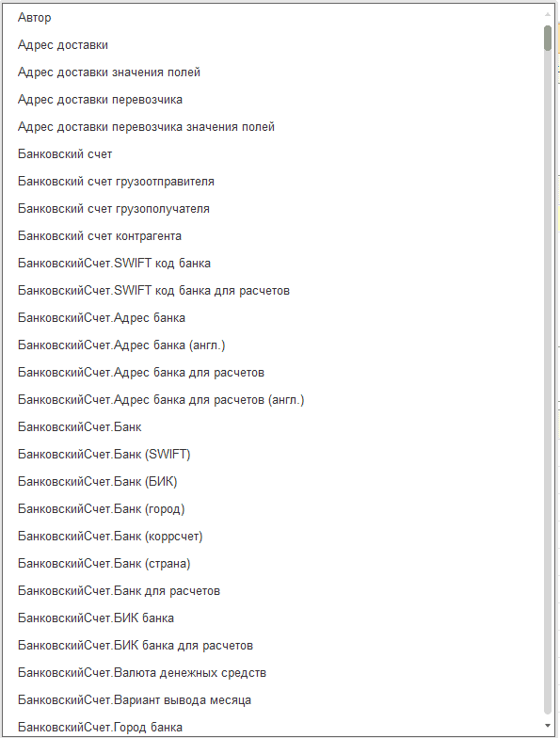
Task: Pick 'Адрес доставки перевозчика' entry
Action: tap(273, 100)
